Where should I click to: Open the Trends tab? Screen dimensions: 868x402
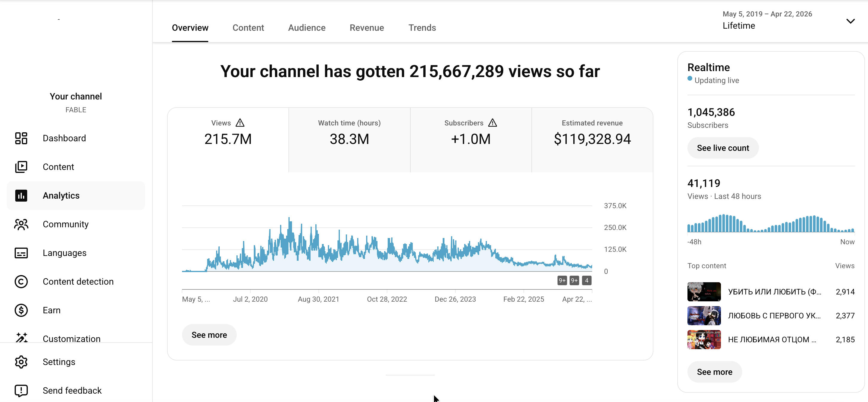click(x=422, y=27)
